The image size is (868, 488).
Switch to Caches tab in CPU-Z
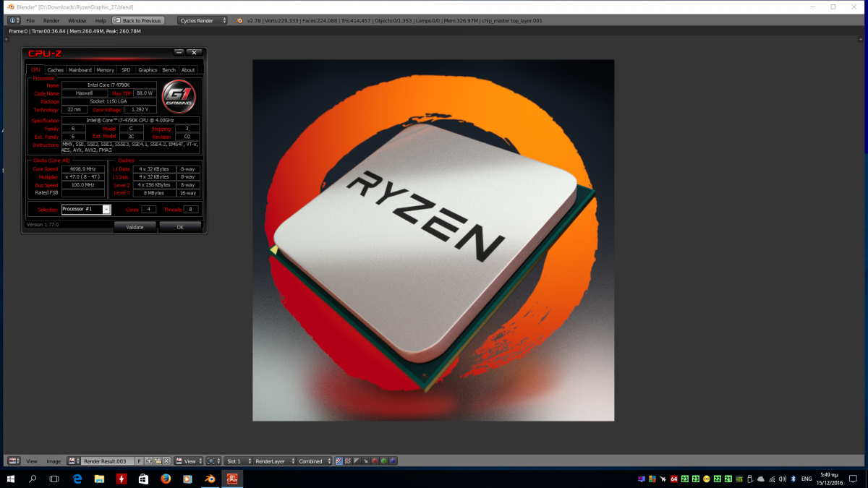56,70
